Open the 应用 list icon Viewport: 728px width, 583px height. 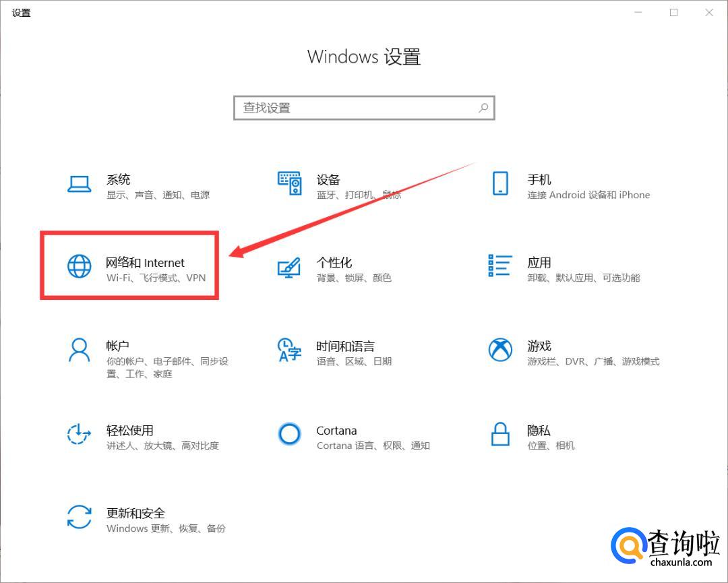pos(500,266)
